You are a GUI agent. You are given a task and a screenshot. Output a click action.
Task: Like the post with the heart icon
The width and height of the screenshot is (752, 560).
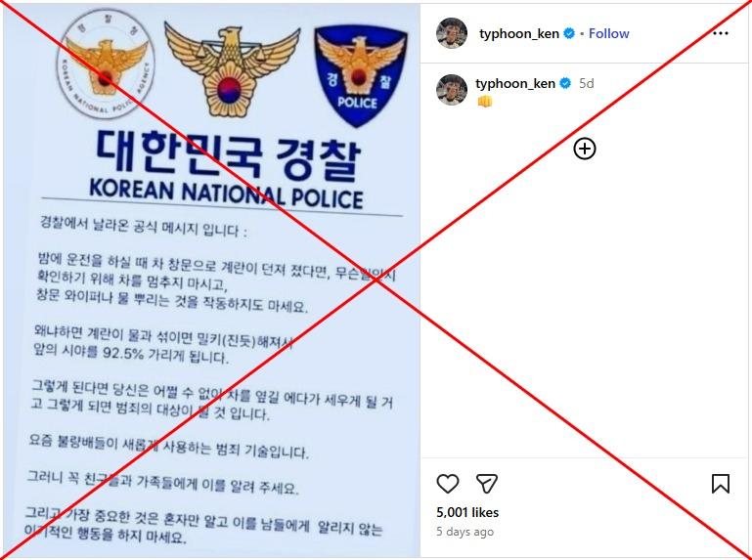point(448,484)
